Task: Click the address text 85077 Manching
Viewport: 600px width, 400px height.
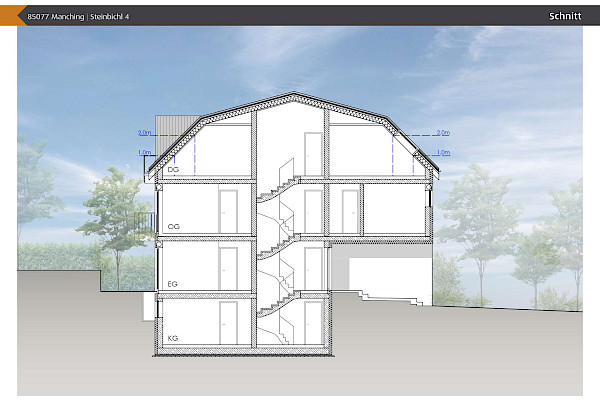Action: click(x=55, y=16)
